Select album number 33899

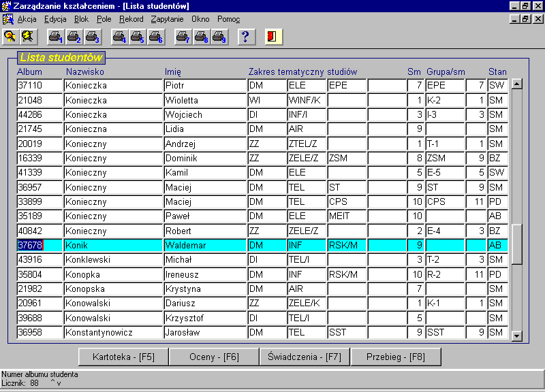tap(40, 201)
